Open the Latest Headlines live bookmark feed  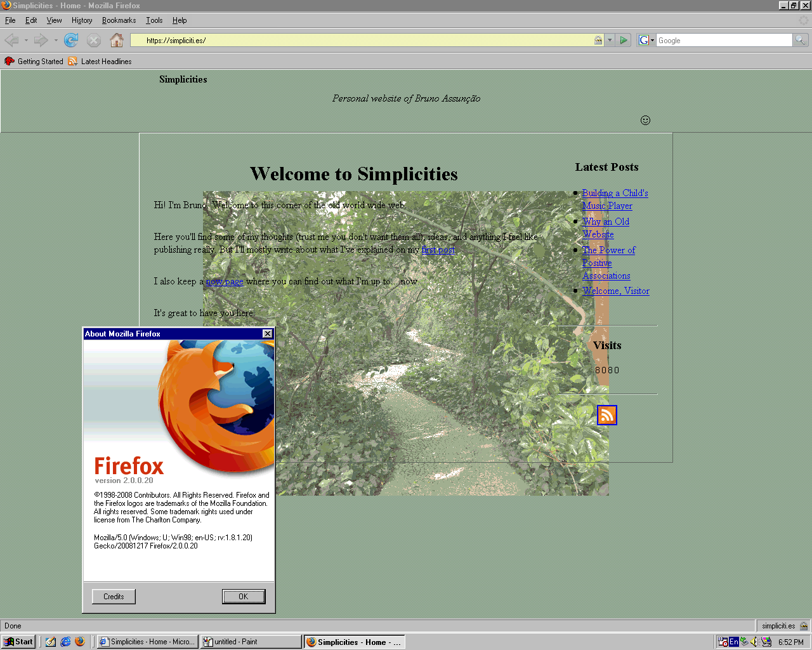[100, 62]
